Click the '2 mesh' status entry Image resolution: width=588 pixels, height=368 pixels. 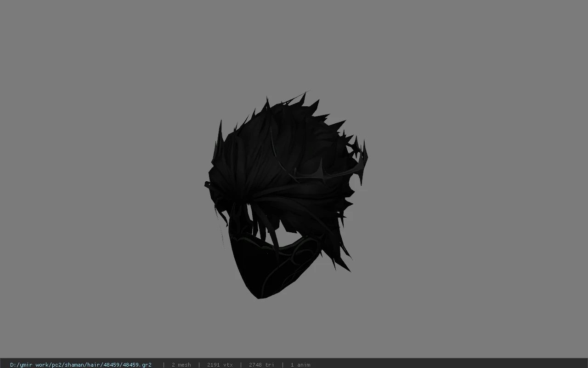[x=181, y=365]
